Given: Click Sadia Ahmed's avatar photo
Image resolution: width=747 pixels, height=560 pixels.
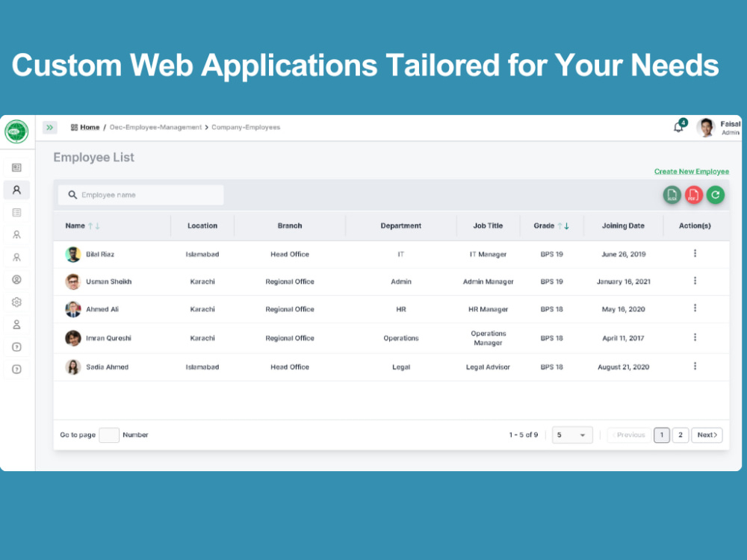Looking at the screenshot, I should click(x=73, y=367).
